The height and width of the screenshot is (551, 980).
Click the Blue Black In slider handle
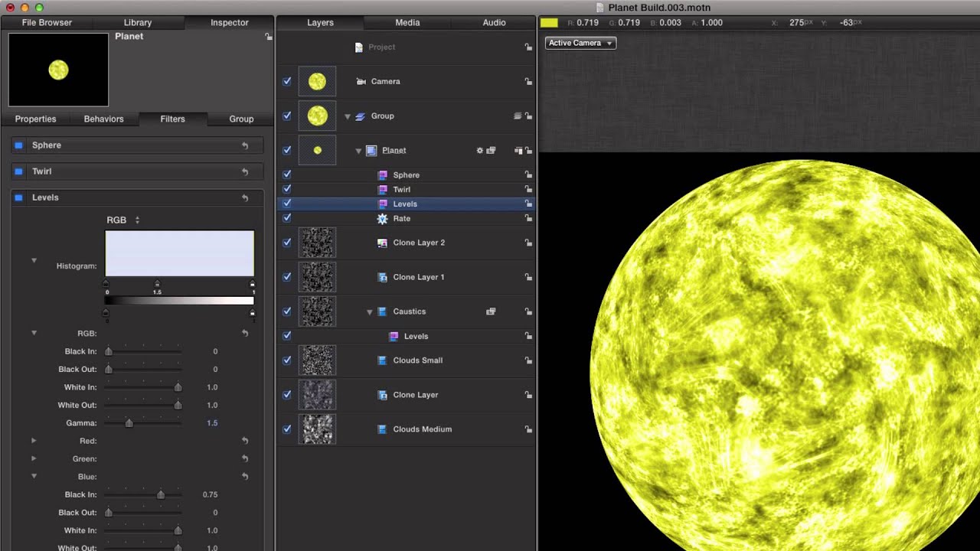pyautogui.click(x=161, y=495)
